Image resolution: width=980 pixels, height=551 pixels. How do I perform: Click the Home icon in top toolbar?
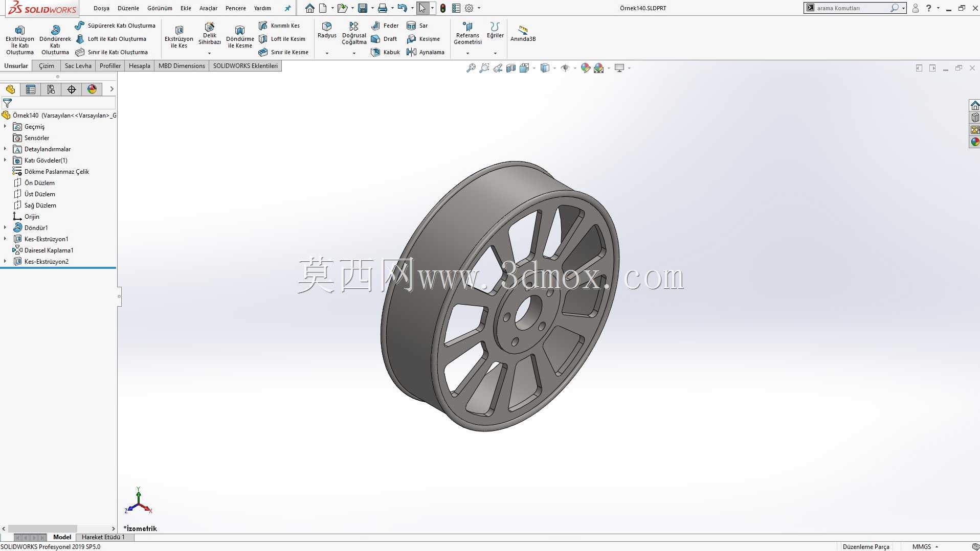tap(309, 8)
